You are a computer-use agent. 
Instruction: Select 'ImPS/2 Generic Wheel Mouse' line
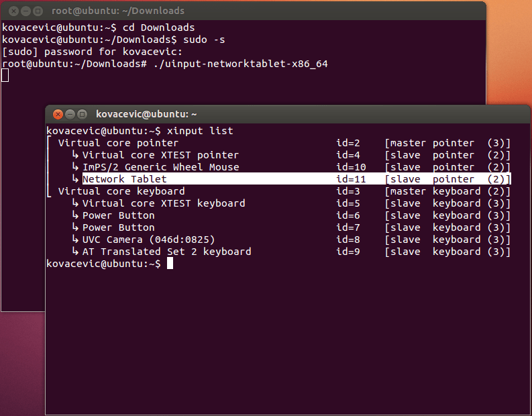click(x=290, y=167)
